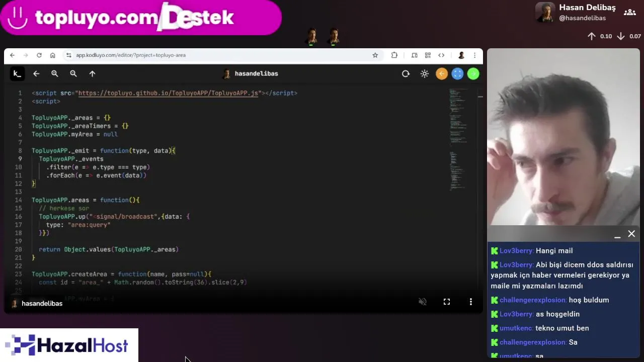Click the ddos saldırısı chat message
644x362 pixels.
(561, 276)
